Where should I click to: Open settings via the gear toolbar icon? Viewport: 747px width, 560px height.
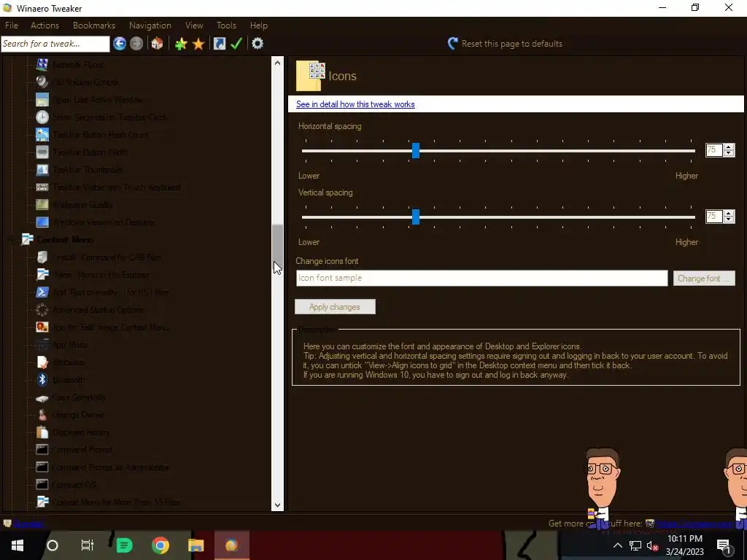(258, 44)
